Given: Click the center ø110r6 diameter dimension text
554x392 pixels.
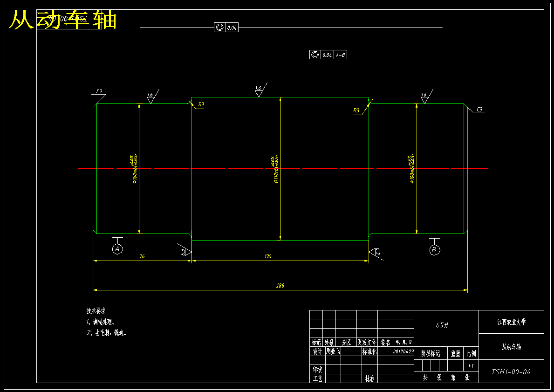Looking at the screenshot, I should [x=275, y=169].
